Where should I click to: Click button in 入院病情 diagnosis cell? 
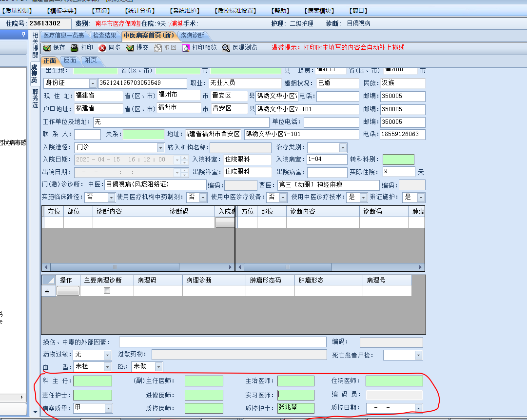(x=225, y=222)
